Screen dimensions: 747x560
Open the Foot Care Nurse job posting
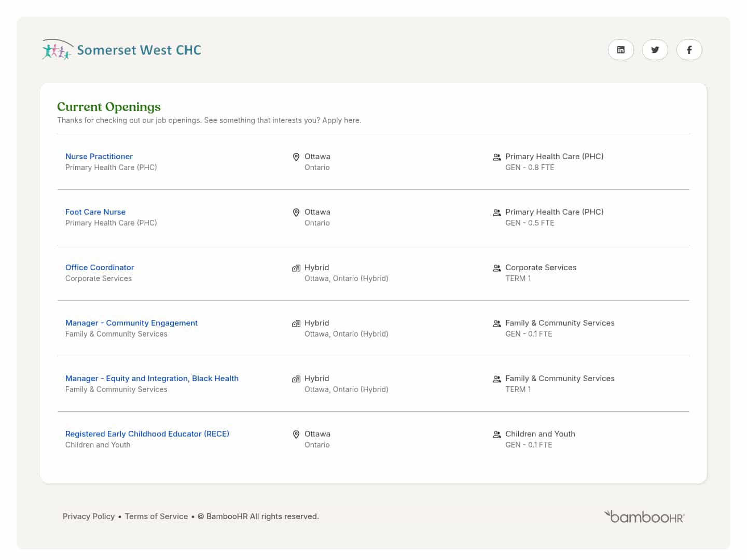pos(95,212)
